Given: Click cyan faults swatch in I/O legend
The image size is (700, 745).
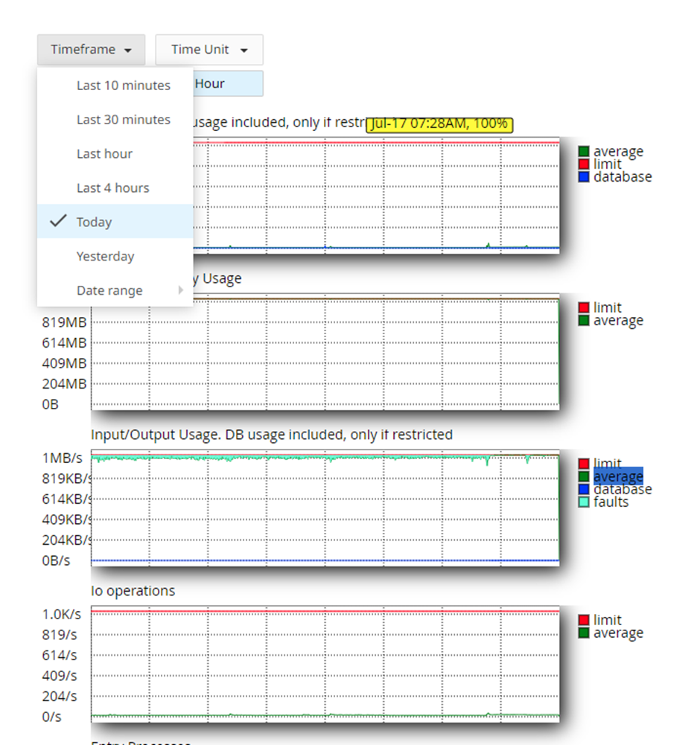Looking at the screenshot, I should (584, 502).
